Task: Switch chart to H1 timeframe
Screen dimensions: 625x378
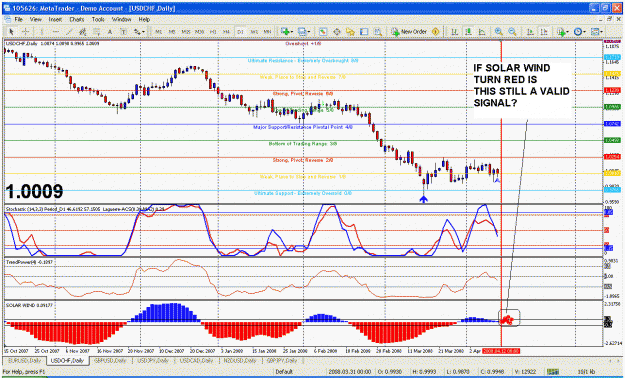Action: pyautogui.click(x=213, y=32)
